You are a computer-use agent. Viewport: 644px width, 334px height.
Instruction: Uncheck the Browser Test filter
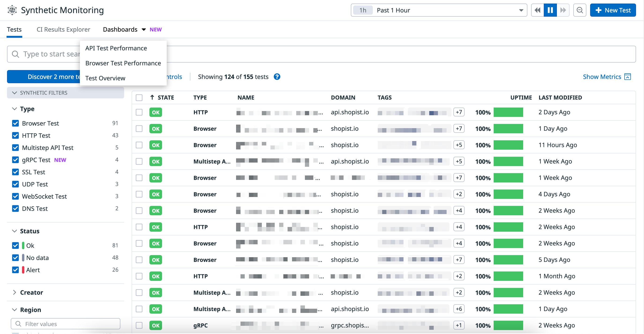coord(15,123)
